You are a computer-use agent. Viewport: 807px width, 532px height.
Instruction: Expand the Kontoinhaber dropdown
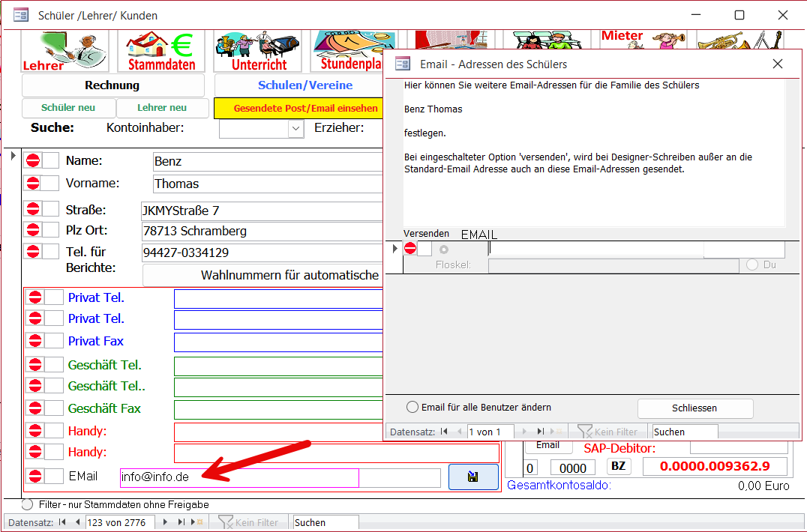(x=295, y=129)
